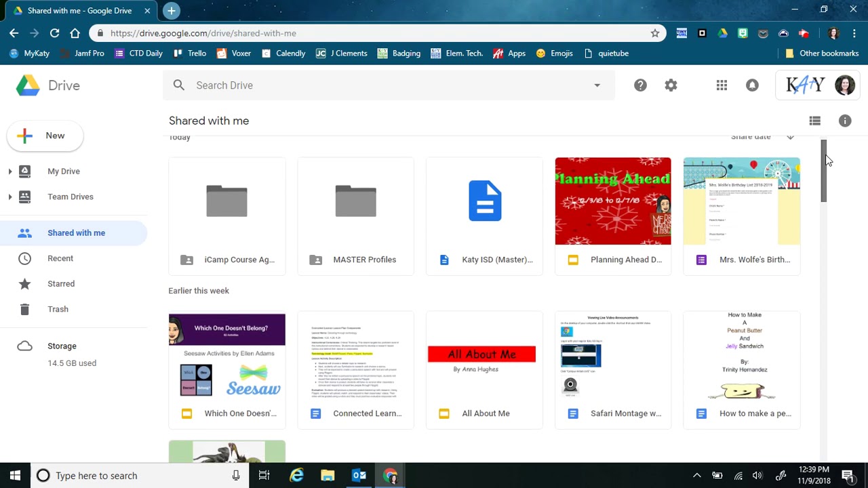The height and width of the screenshot is (488, 868).
Task: Open Outlook from the taskbar
Action: [x=359, y=476]
